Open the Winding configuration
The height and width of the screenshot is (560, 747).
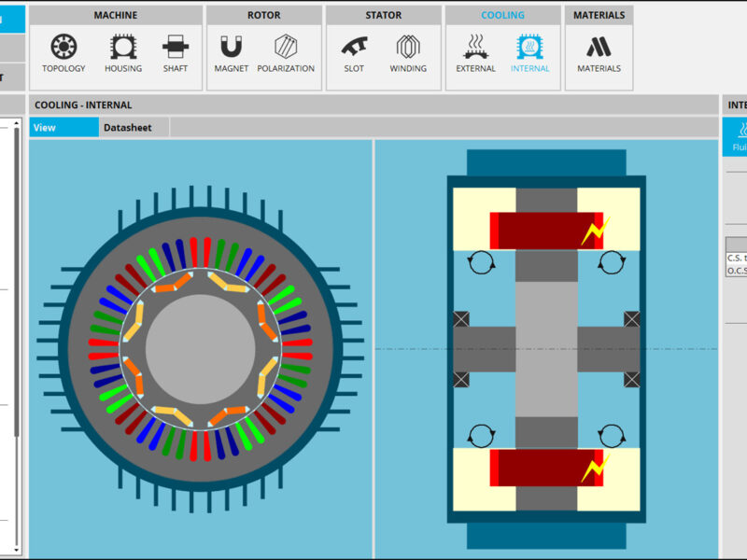[408, 53]
